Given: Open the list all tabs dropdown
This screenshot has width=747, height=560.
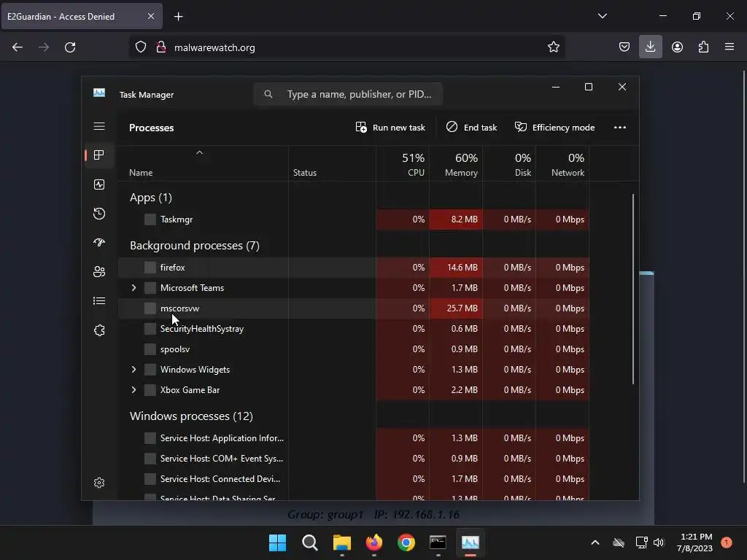Looking at the screenshot, I should (602, 16).
